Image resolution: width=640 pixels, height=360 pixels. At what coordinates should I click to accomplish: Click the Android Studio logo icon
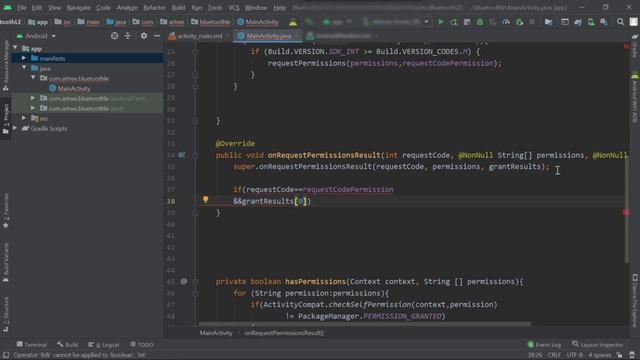pyautogui.click(x=7, y=7)
